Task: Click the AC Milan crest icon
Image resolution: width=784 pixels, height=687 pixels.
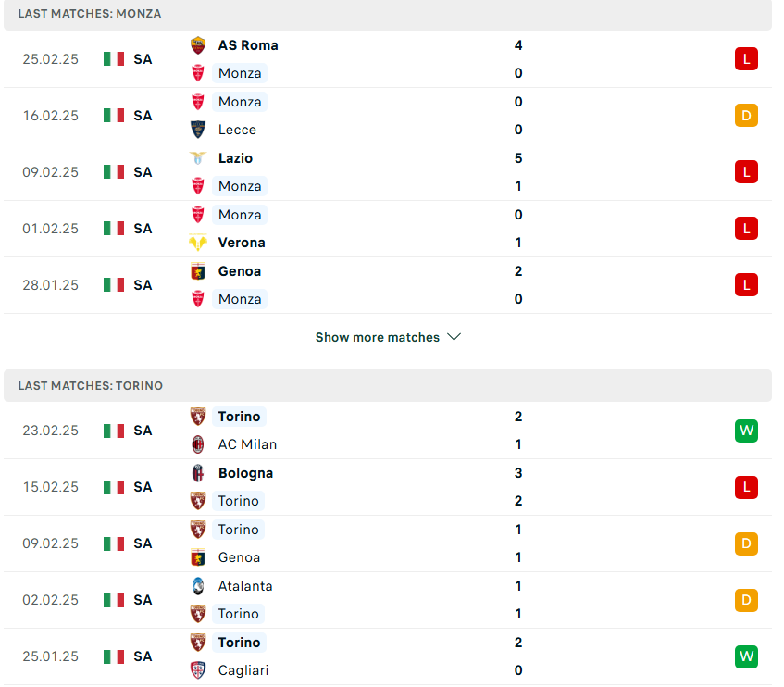Action: tap(198, 444)
